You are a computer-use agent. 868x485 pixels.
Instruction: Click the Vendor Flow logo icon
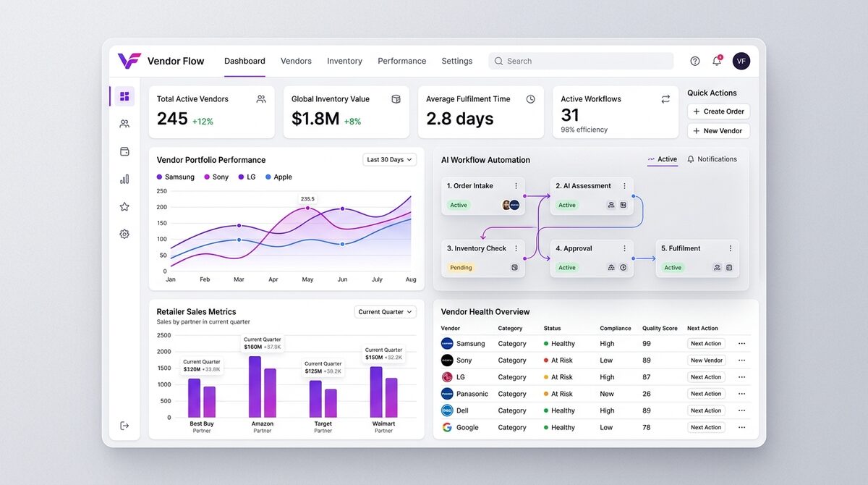(129, 61)
